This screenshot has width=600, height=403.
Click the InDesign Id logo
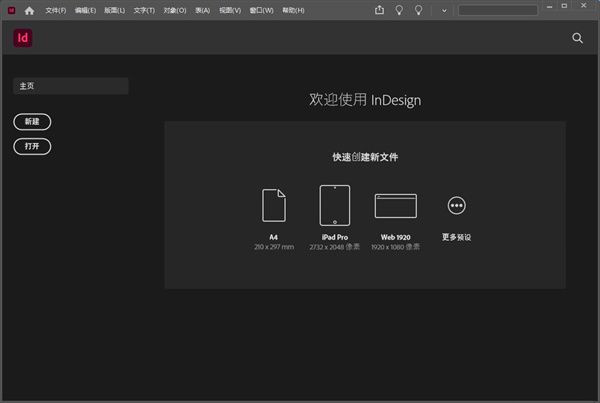click(x=23, y=38)
